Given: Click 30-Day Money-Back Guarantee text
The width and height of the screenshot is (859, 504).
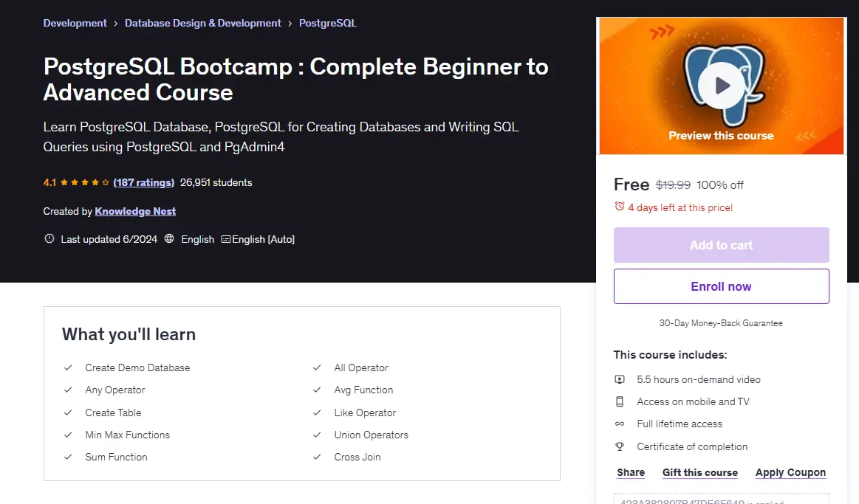Looking at the screenshot, I should 721,323.
